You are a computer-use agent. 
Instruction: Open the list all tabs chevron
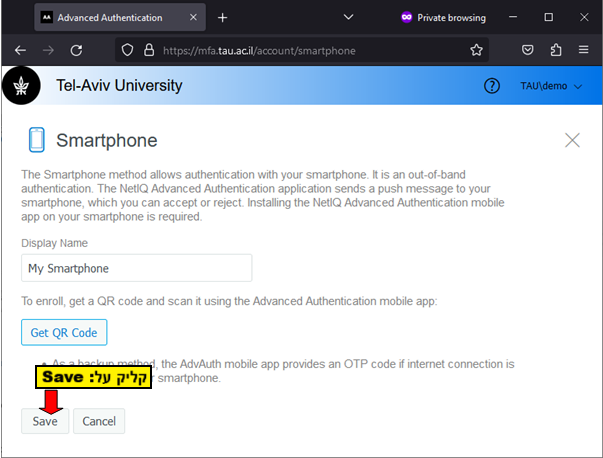click(x=348, y=17)
